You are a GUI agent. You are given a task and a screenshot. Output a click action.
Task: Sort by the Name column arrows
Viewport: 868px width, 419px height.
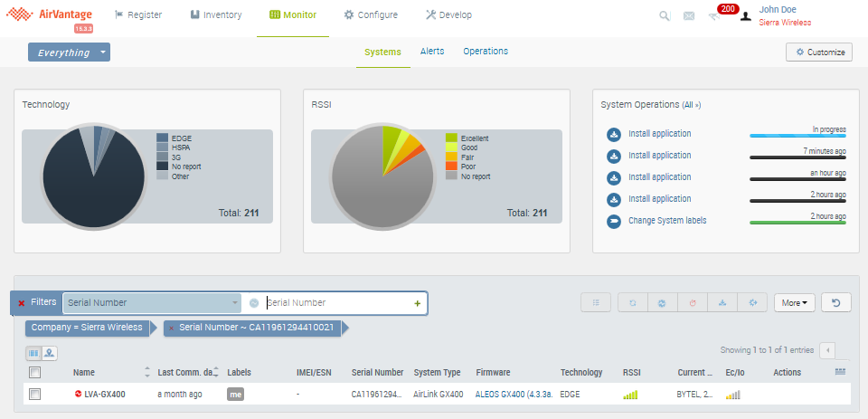pyautogui.click(x=146, y=372)
